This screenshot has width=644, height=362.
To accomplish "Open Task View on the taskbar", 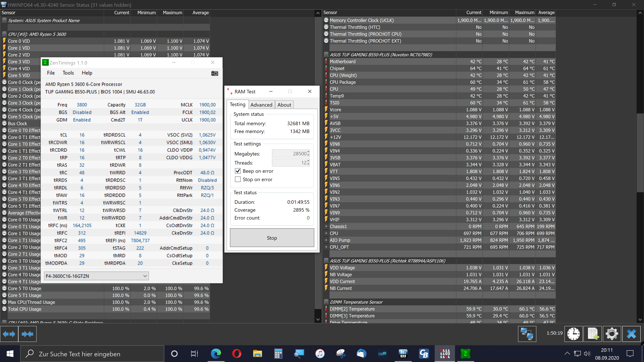I will click(x=195, y=354).
